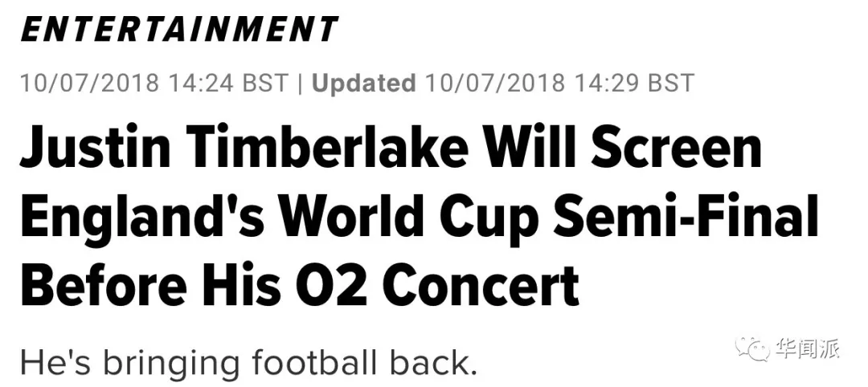Click the updated date 10/07/2018 after Updated

tap(495, 84)
